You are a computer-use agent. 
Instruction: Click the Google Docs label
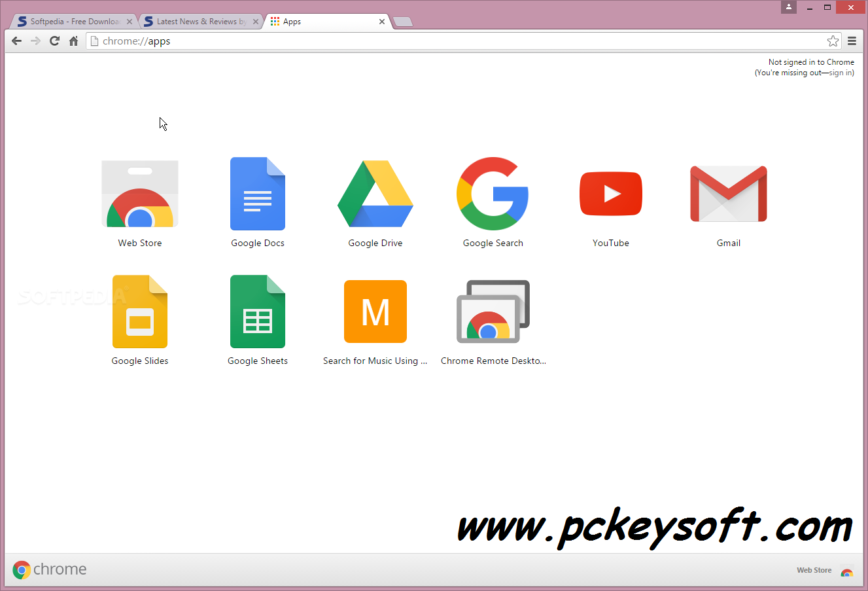point(258,243)
